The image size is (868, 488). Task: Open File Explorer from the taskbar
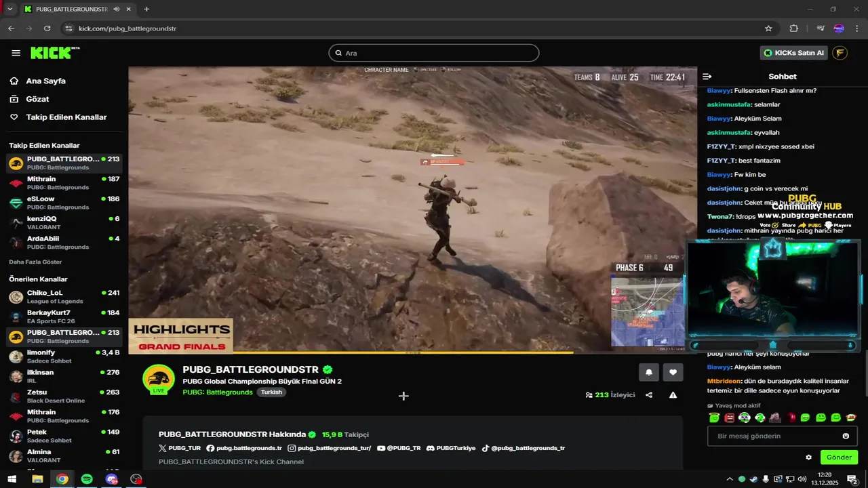[x=37, y=479]
